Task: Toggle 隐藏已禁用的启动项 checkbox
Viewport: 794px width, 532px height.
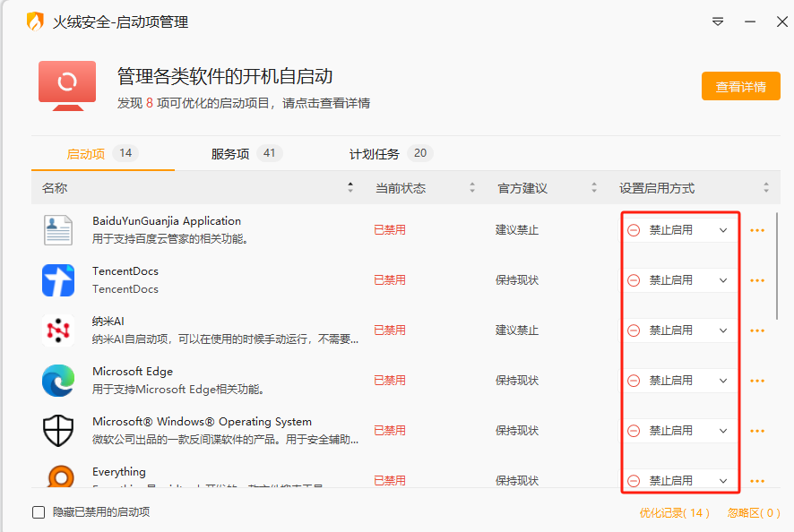Action: point(39,512)
